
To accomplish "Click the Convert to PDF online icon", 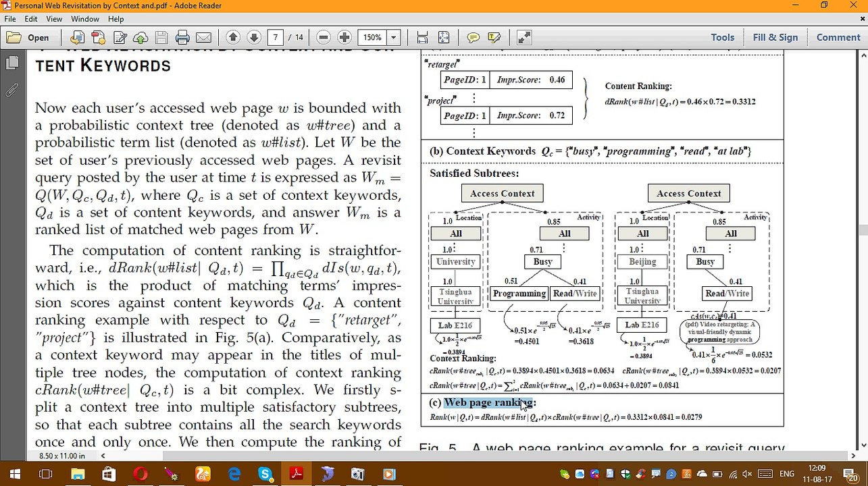I will (x=78, y=38).
